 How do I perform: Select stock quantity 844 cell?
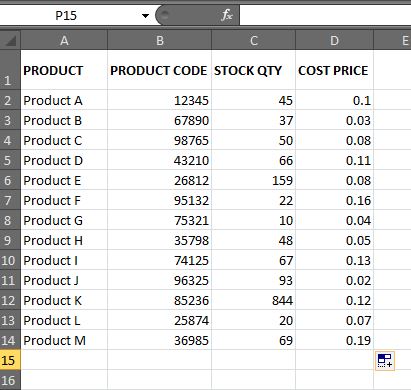253,300
